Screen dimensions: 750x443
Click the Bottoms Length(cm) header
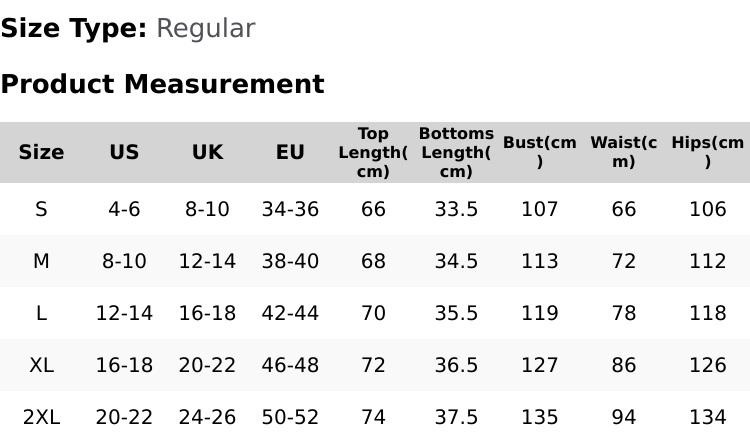coord(456,152)
